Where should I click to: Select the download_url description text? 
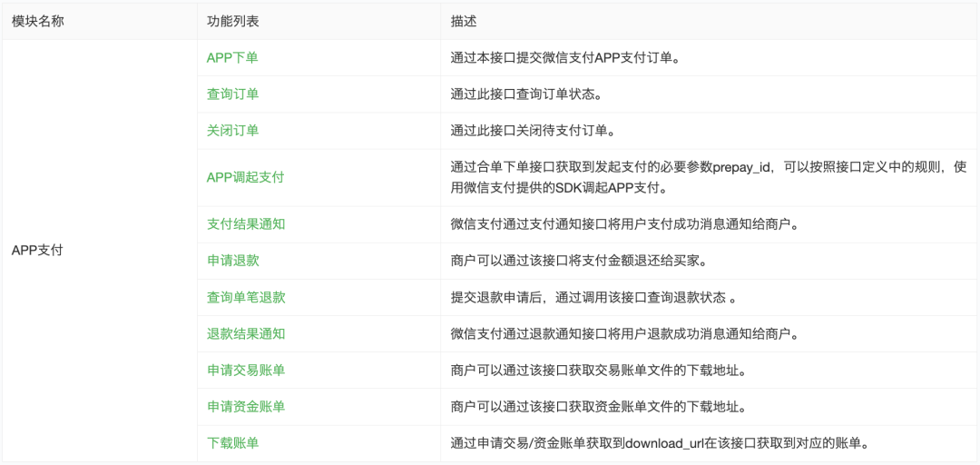pyautogui.click(x=661, y=443)
